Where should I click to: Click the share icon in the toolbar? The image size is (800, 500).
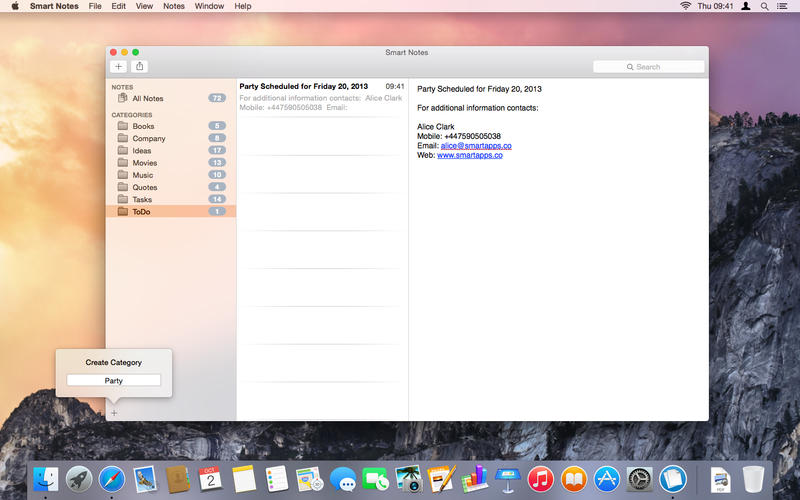coord(139,66)
